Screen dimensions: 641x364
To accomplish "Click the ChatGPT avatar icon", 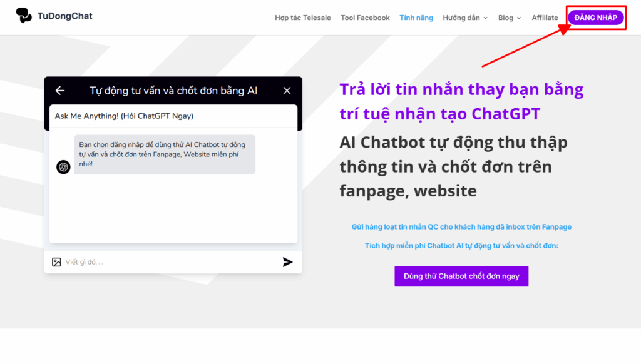I will click(x=63, y=167).
